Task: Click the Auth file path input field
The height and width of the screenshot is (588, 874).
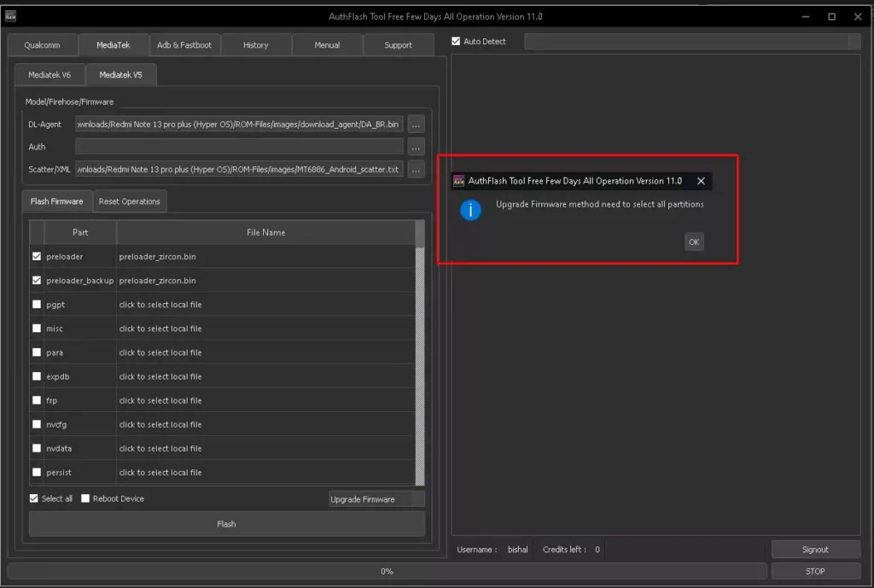Action: pos(239,147)
